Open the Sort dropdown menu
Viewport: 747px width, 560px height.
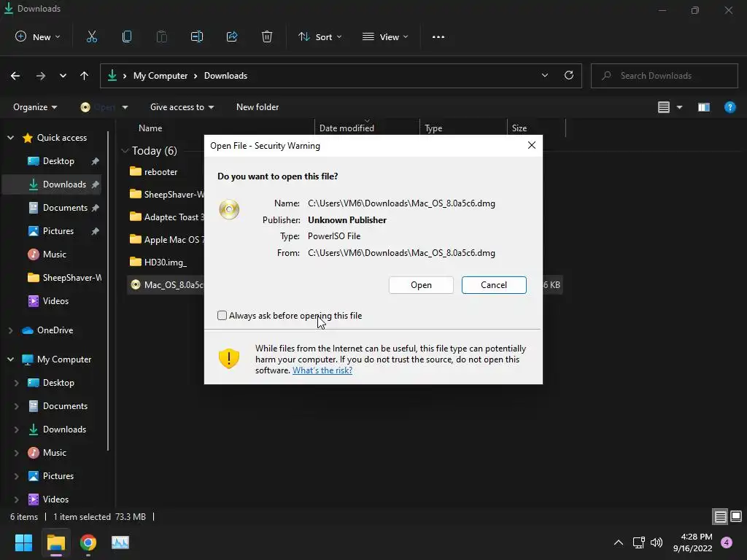pos(320,36)
